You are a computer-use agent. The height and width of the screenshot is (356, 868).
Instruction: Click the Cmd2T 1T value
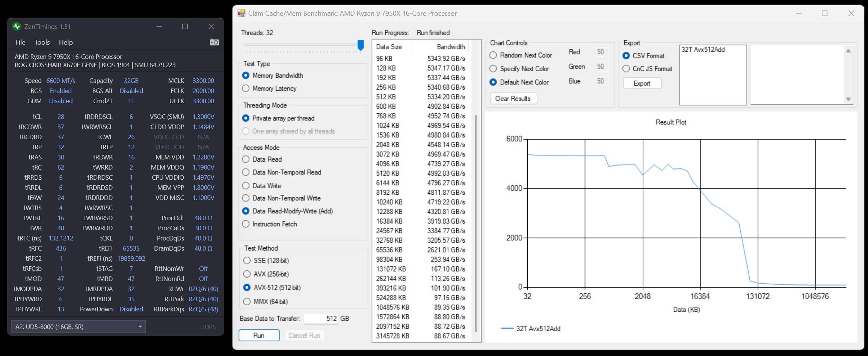tap(131, 101)
